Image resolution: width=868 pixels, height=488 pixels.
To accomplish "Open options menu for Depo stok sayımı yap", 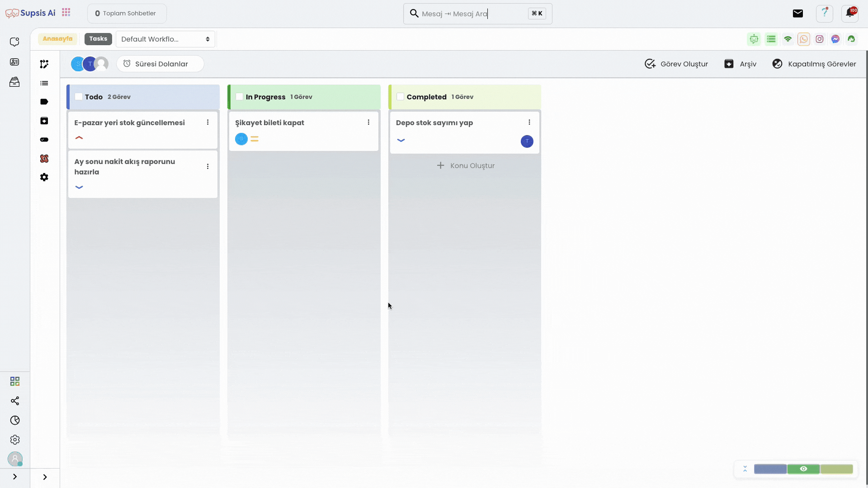I will tap(529, 122).
